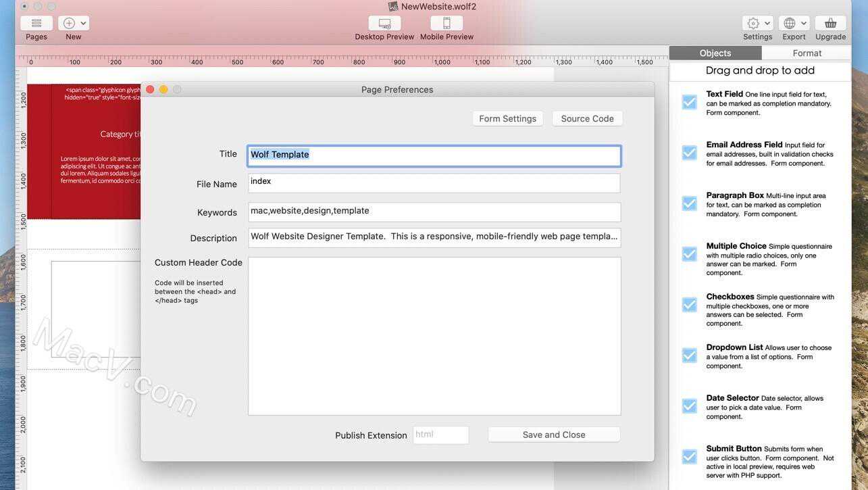
Task: Open the Pages panel icon
Action: 36,23
